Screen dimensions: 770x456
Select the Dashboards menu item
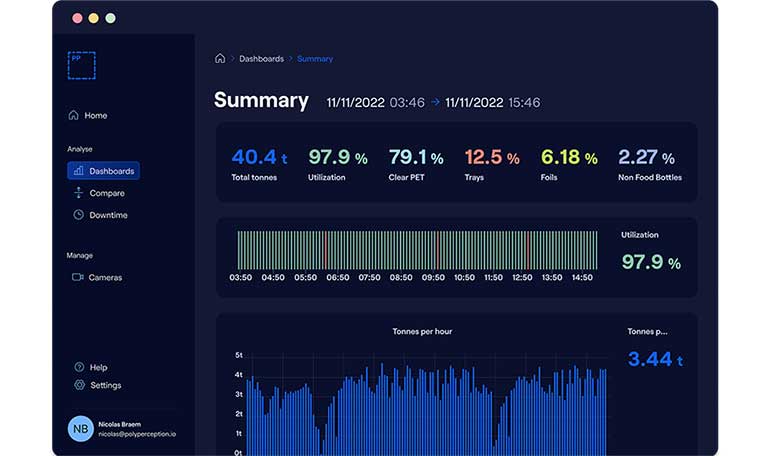[104, 171]
